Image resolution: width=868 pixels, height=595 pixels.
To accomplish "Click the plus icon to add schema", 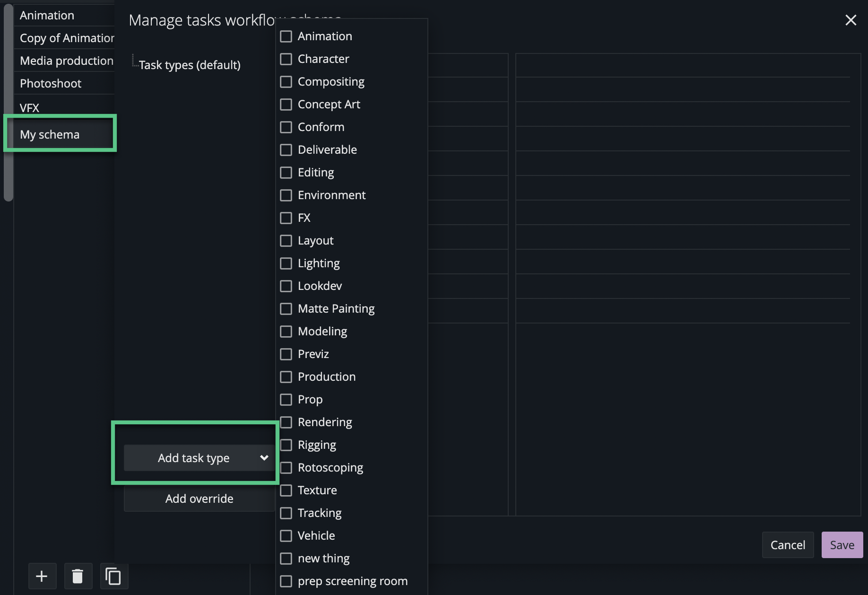I will click(x=42, y=576).
